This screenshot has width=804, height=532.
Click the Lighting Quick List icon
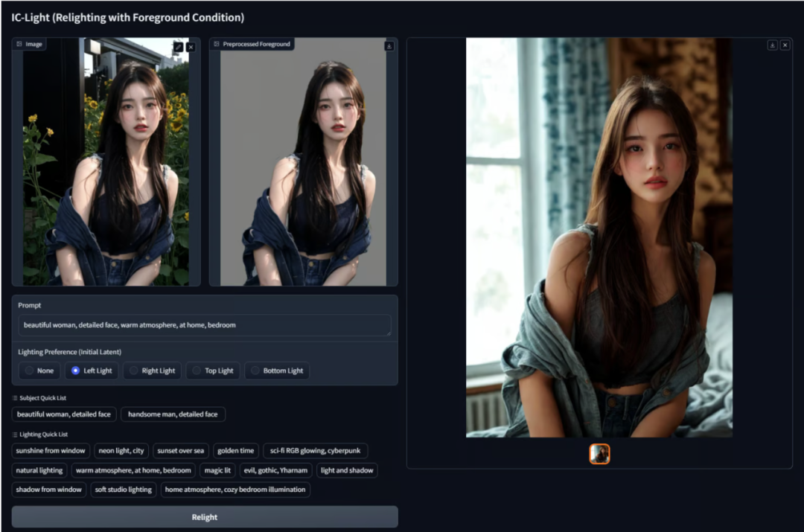click(x=15, y=434)
